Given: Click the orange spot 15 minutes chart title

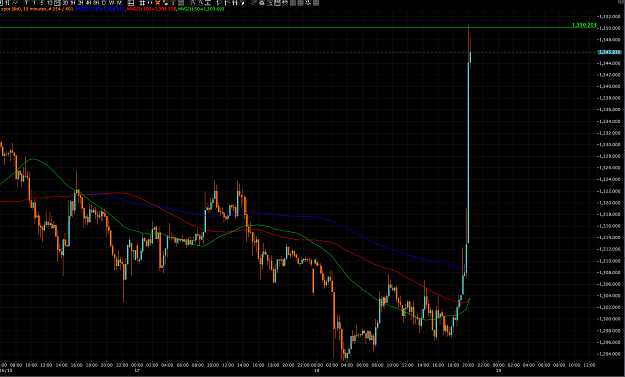Looking at the screenshot, I should 37,9.
